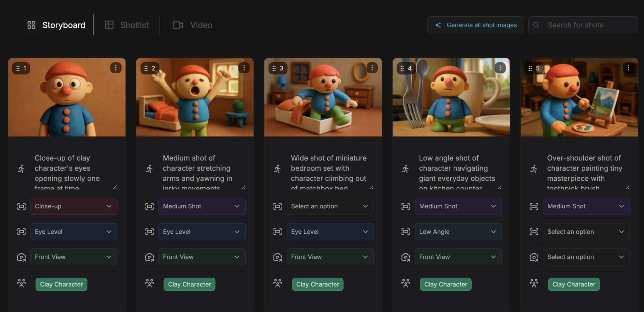Click the characters icon on shot 5
644x312 pixels.
[x=534, y=284]
